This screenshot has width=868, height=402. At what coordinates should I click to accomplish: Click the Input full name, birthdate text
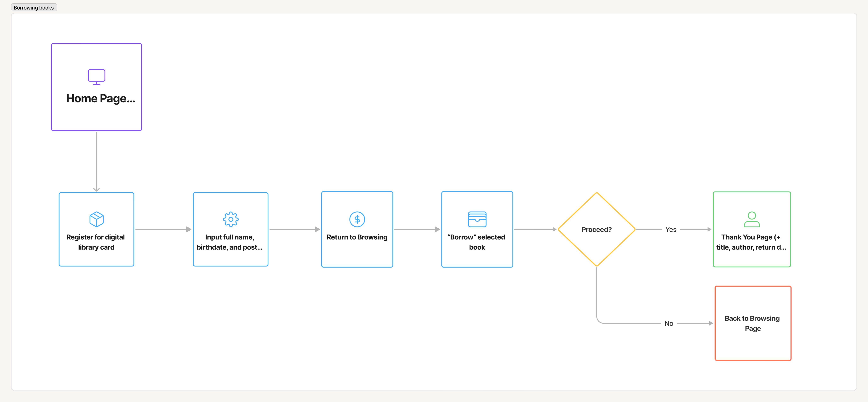pos(230,242)
